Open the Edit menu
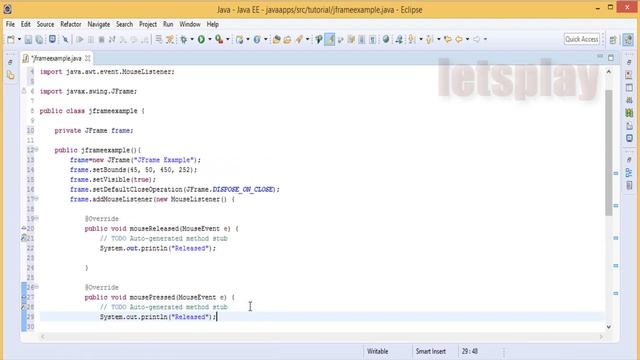Image resolution: width=640 pixels, height=360 pixels. click(x=26, y=24)
